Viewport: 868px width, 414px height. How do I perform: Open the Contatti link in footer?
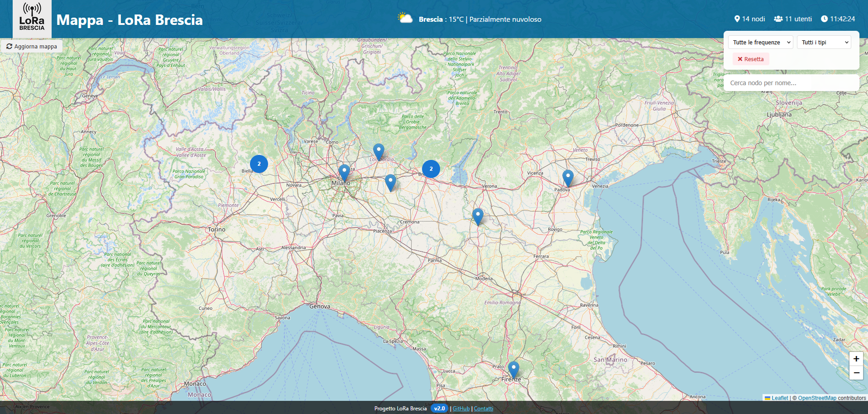click(484, 409)
